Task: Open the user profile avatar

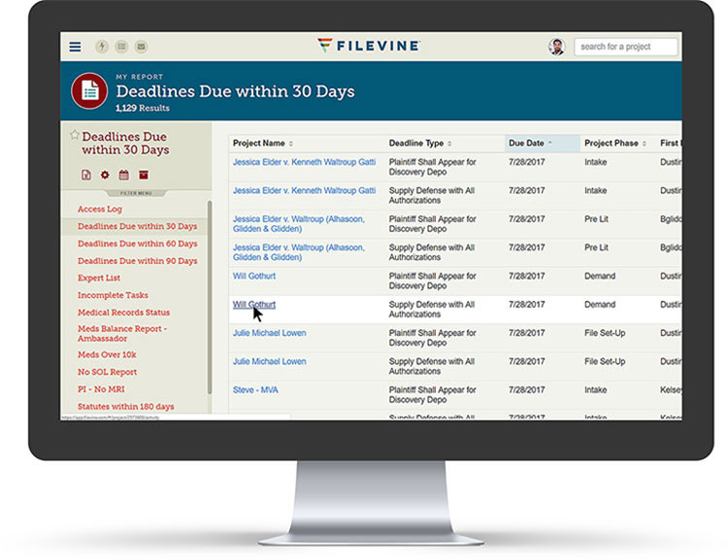Action: pyautogui.click(x=557, y=47)
